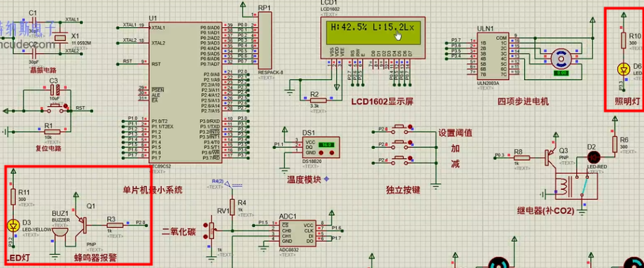The image size is (644, 268).
Task: Click the 晶振电路 label
Action: (x=43, y=70)
